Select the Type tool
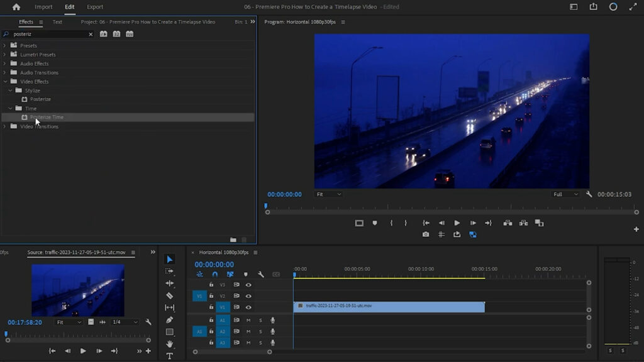The height and width of the screenshot is (362, 644). [x=169, y=356]
